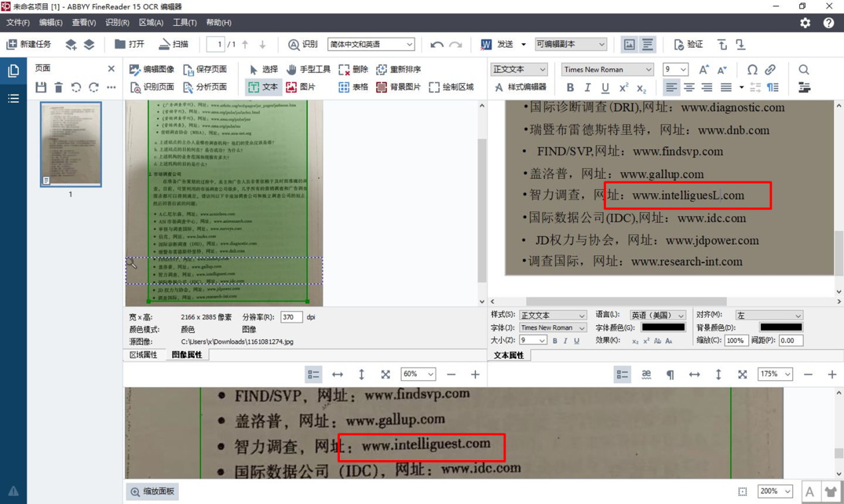Click the settings gear icon at top right
The width and height of the screenshot is (844, 504).
805,23
